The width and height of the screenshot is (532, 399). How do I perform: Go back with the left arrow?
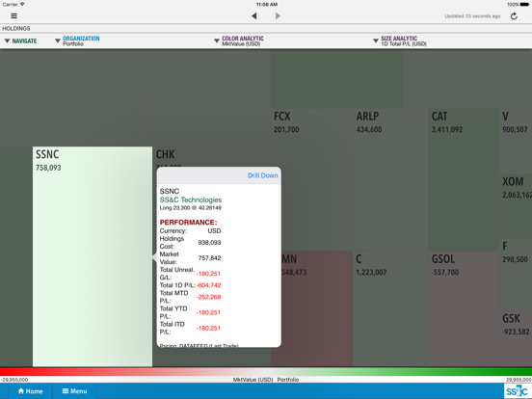254,16
